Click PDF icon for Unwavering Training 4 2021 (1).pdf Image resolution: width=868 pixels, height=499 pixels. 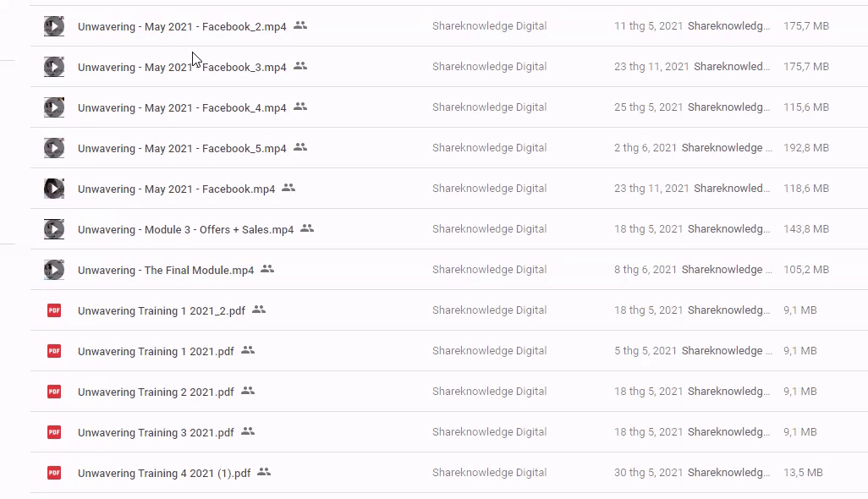[54, 473]
